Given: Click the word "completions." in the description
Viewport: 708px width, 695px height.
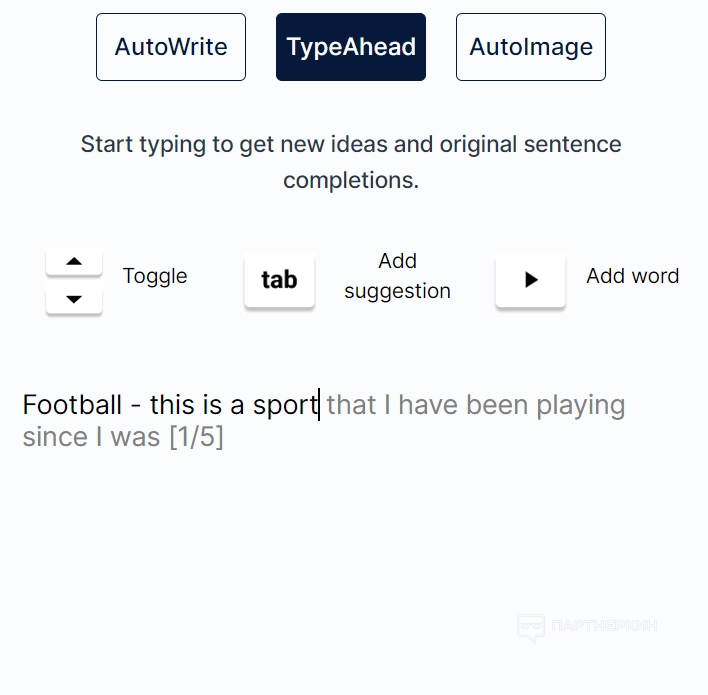Looking at the screenshot, I should coord(351,181).
